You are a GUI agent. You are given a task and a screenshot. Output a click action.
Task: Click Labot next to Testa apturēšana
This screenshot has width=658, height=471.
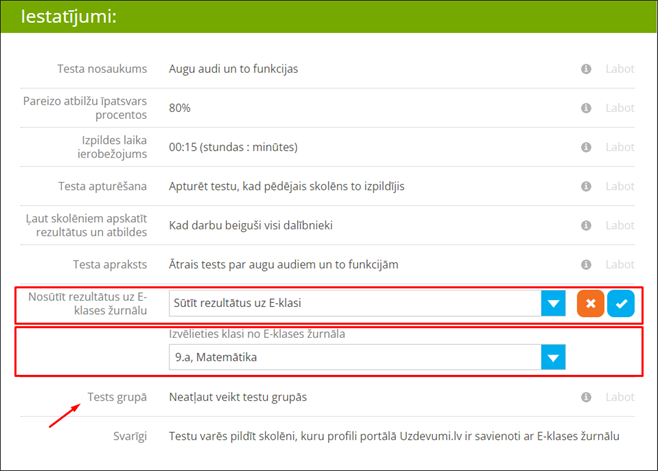click(x=619, y=186)
